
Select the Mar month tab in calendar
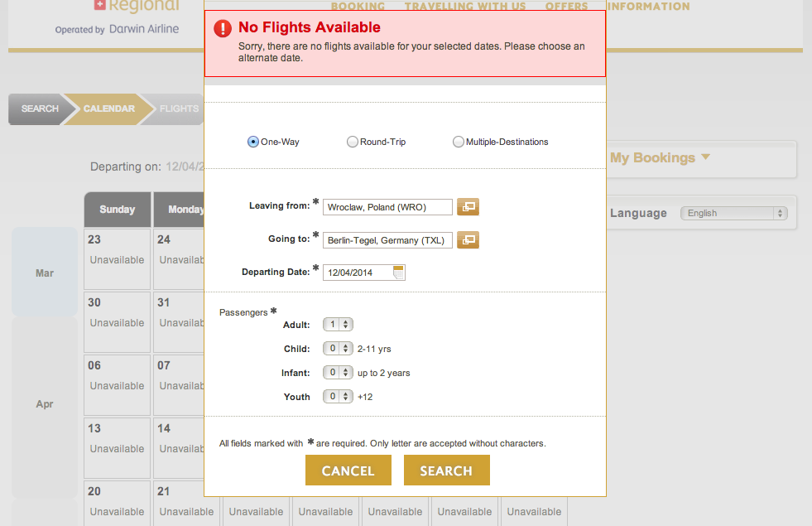tap(45, 273)
